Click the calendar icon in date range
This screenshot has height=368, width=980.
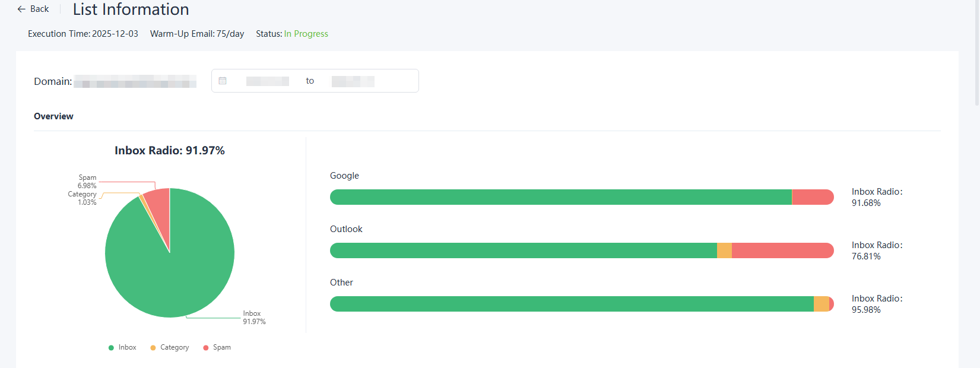223,81
